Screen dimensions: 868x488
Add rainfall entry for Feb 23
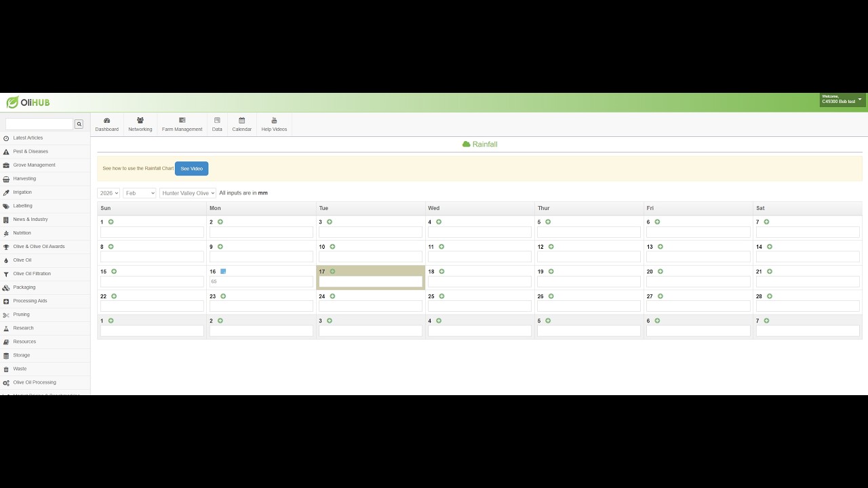[x=223, y=296]
